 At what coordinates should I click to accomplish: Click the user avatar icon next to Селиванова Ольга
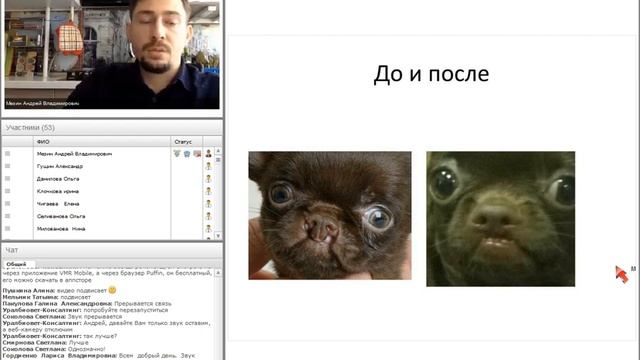click(x=209, y=216)
